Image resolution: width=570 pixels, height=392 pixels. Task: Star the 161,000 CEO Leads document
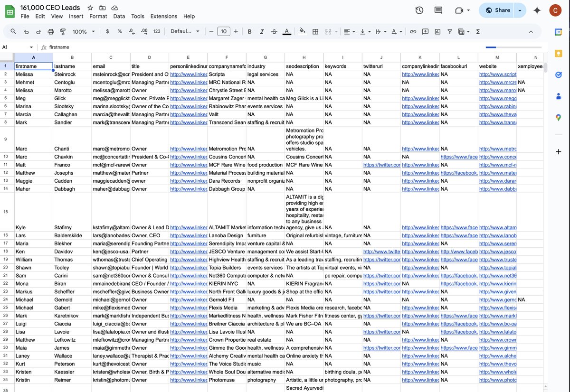pyautogui.click(x=90, y=8)
